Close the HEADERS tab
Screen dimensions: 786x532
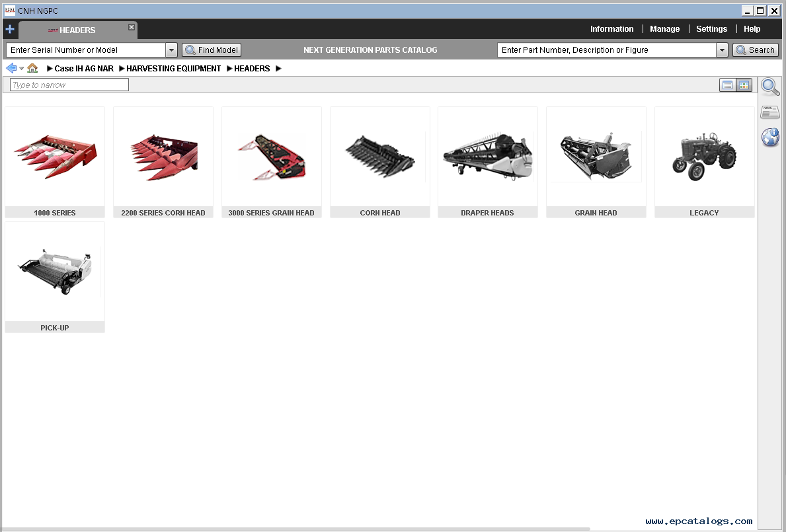pyautogui.click(x=132, y=27)
